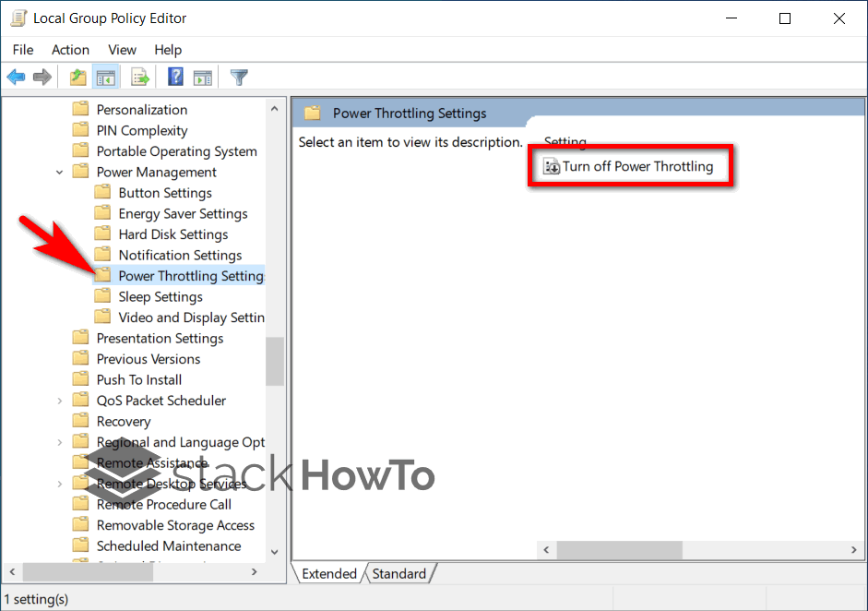Viewport: 868px width, 611px height.
Task: Toggle the Show/Hide Console Tree icon
Action: tap(106, 77)
